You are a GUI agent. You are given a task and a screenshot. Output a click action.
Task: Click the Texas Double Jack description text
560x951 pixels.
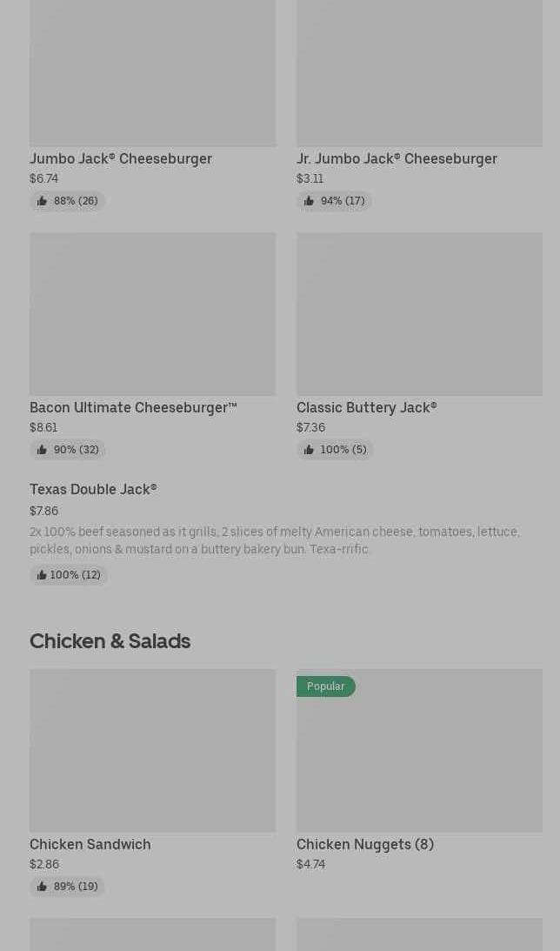click(274, 540)
